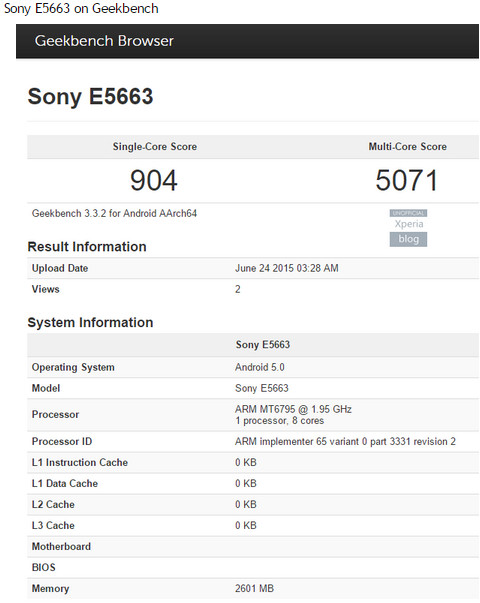Click the Memory row label
Image resolution: width=480 pixels, height=603 pixels.
tap(50, 588)
